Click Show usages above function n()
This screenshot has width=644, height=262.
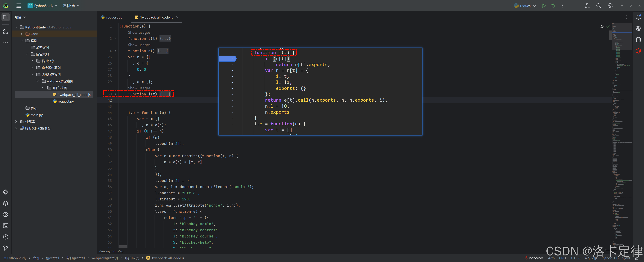(139, 45)
